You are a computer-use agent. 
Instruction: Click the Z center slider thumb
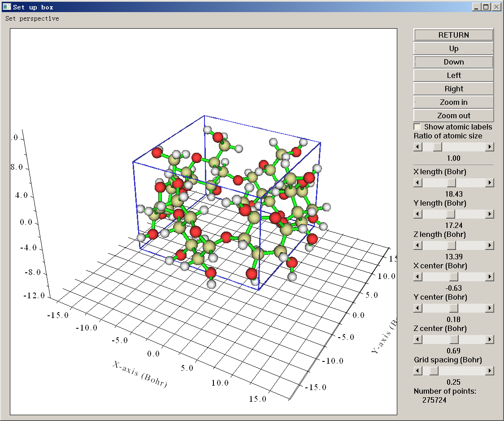pyautogui.click(x=454, y=339)
